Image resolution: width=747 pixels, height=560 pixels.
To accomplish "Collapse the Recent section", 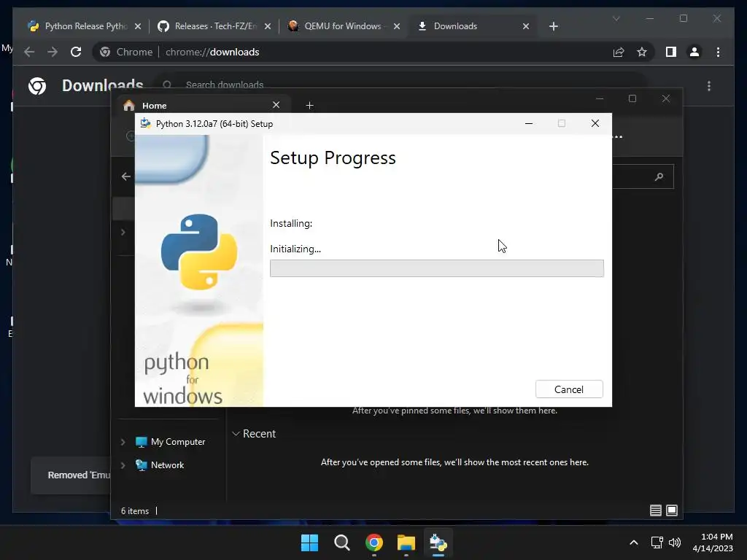I will (x=236, y=434).
